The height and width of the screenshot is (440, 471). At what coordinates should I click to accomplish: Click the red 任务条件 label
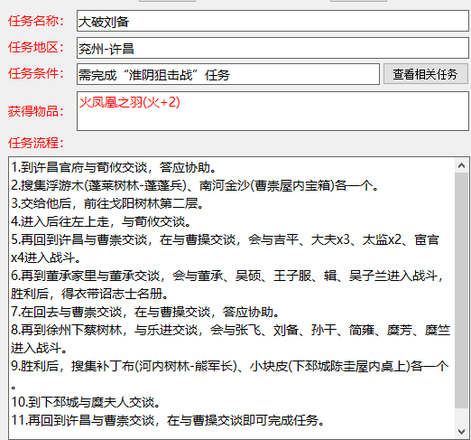click(36, 73)
